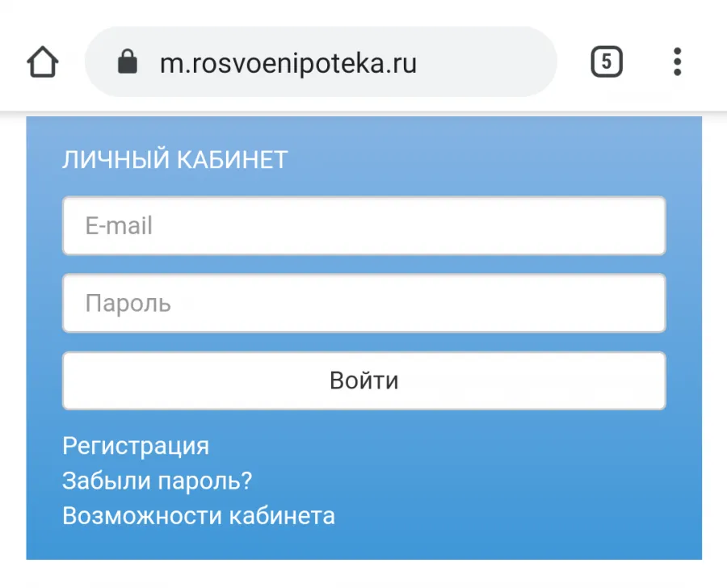The height and width of the screenshot is (588, 727).
Task: Tap the browser home icon
Action: pyautogui.click(x=43, y=61)
